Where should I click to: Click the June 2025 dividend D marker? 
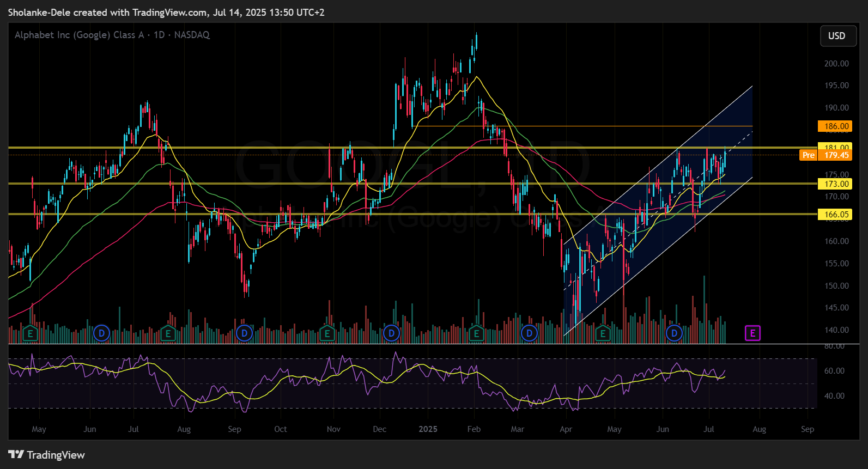point(675,333)
